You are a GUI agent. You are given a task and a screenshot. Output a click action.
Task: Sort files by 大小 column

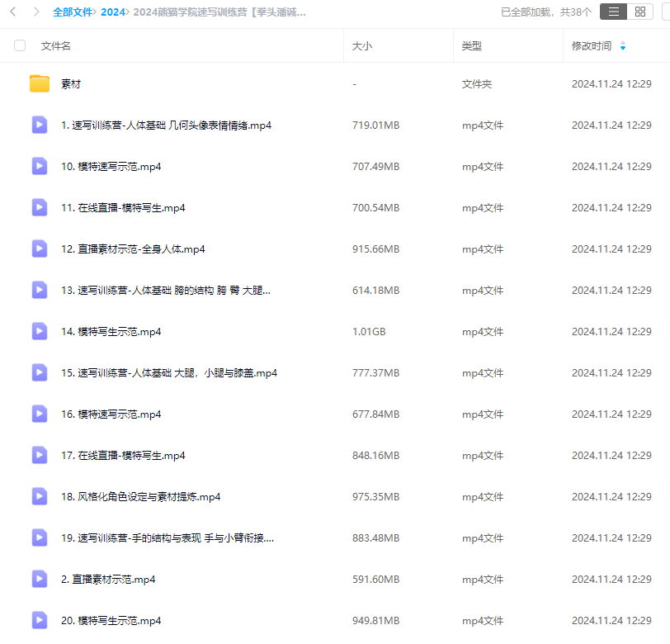tap(362, 46)
